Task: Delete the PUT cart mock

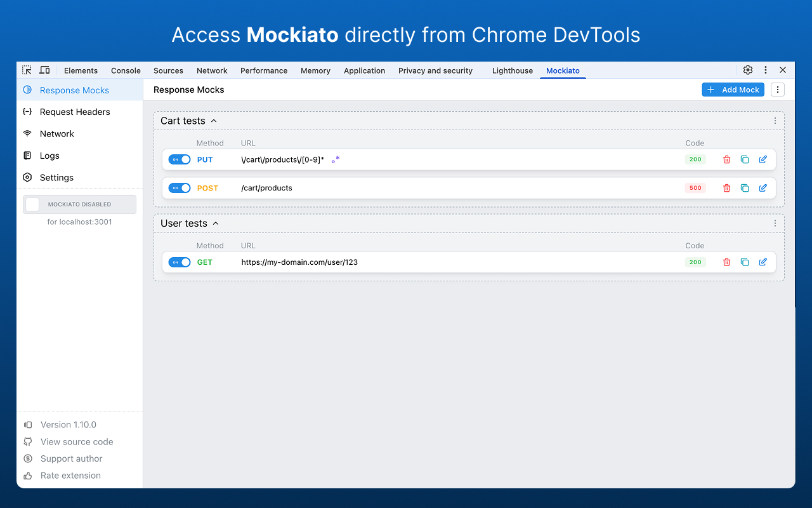Action: [x=726, y=159]
